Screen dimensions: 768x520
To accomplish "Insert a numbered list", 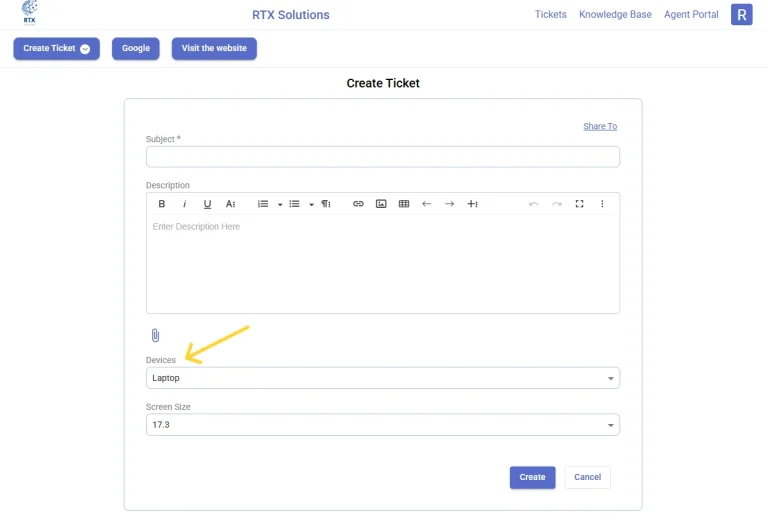I will click(x=263, y=204).
